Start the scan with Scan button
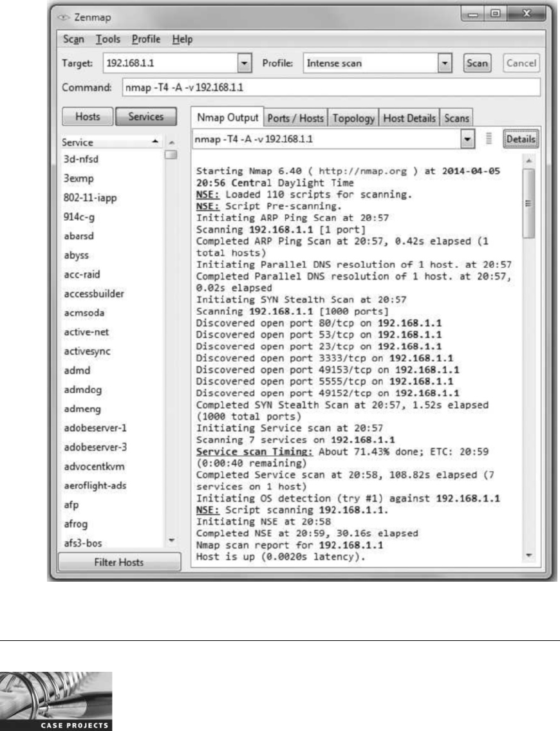Image resolution: width=560 pixels, height=731 pixels. [477, 63]
